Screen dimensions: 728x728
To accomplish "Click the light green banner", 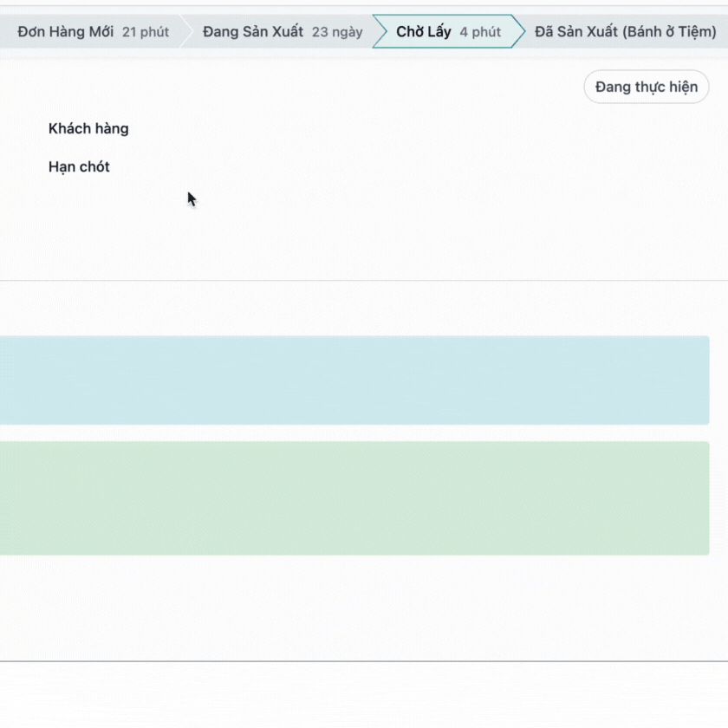I will tap(354, 497).
